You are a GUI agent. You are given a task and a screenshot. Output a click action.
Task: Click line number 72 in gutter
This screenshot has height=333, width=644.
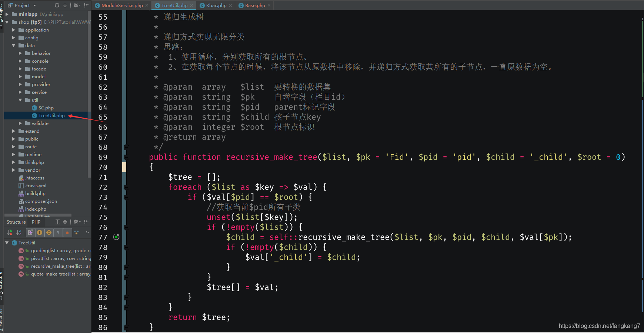103,187
